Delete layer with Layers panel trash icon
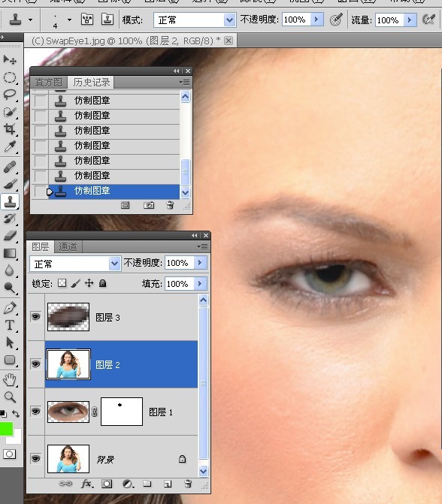 pos(188,484)
